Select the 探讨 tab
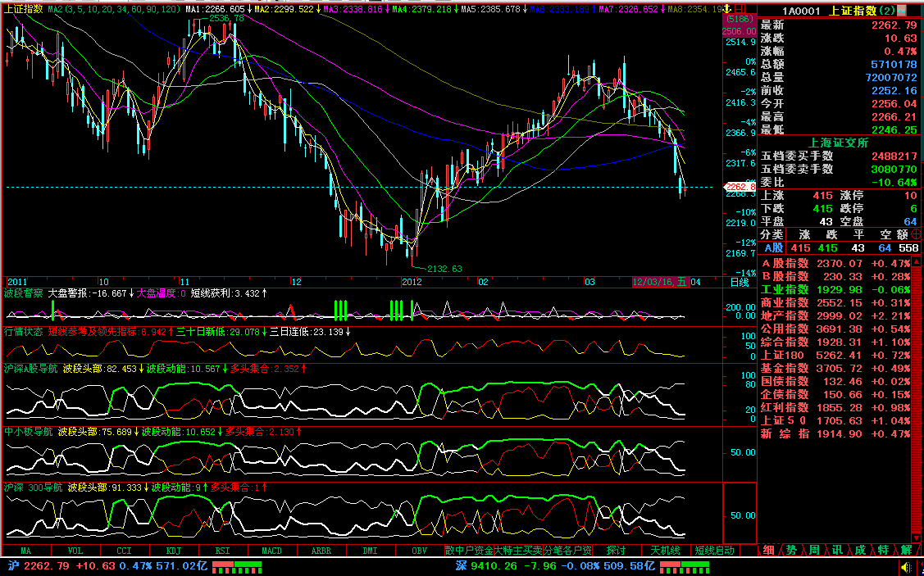This screenshot has height=576, width=924. 616,551
